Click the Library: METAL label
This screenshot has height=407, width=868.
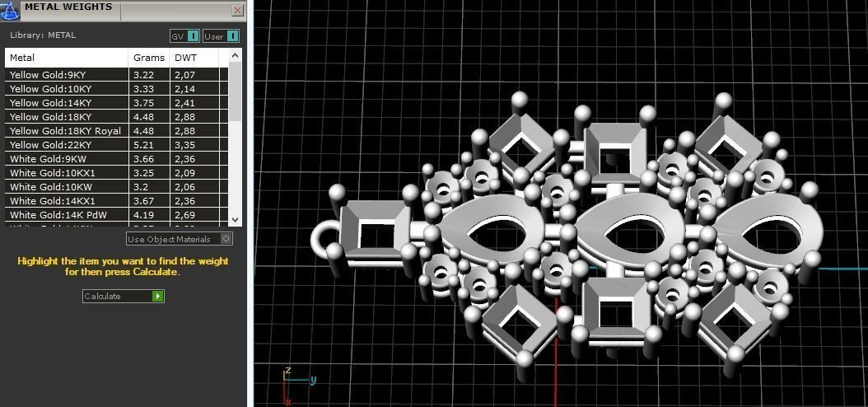coord(43,35)
